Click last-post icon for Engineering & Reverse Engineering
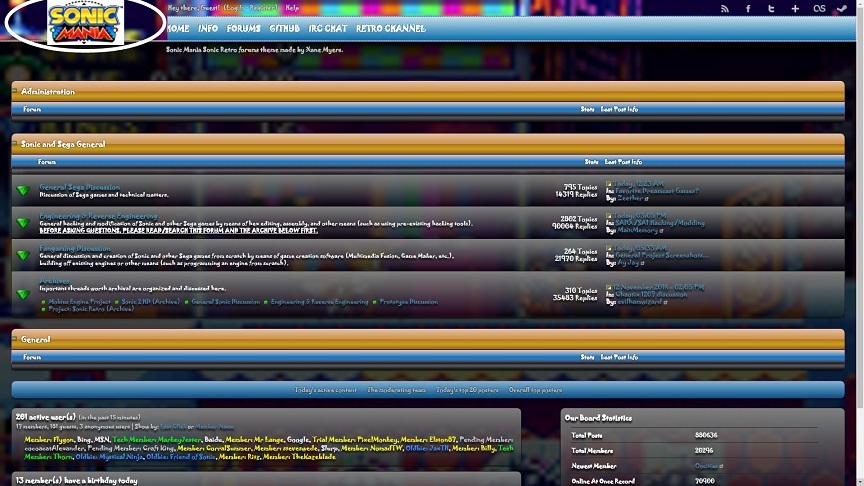864x486 pixels. pos(609,216)
